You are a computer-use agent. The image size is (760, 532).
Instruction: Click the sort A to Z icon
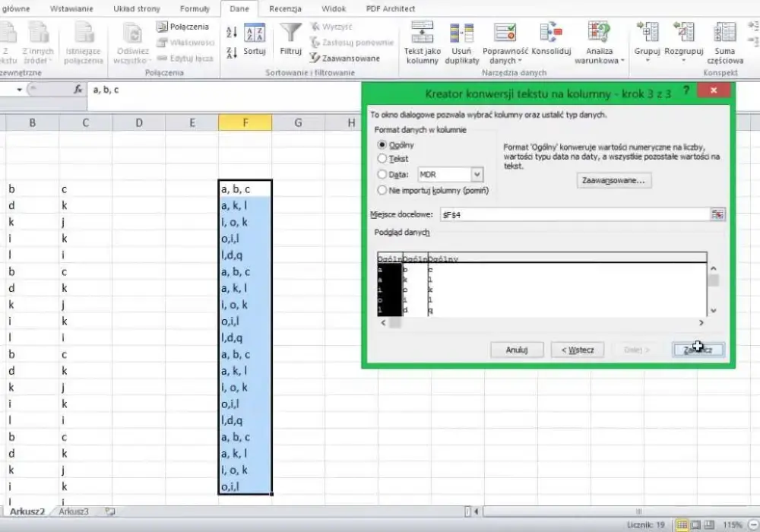(x=232, y=32)
